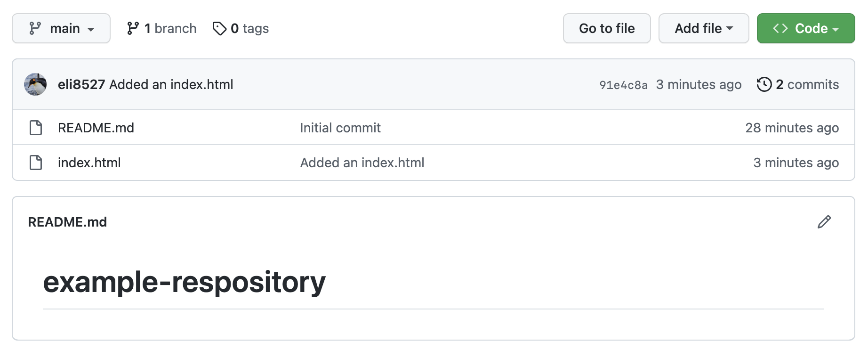
Task: Open the eli8527 username link
Action: point(81,84)
